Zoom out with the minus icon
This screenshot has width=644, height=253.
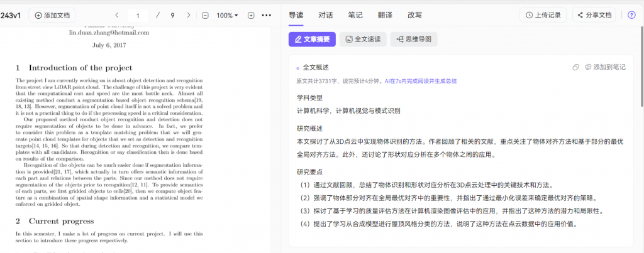click(206, 16)
